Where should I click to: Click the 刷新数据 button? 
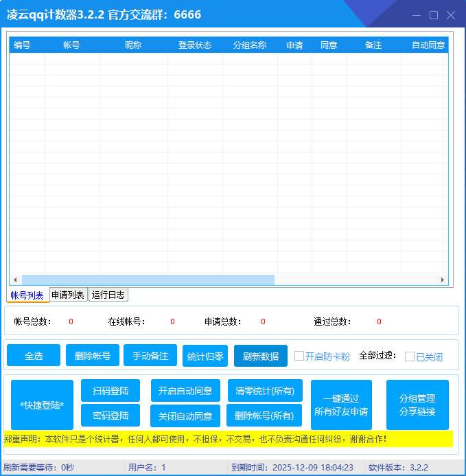point(261,356)
